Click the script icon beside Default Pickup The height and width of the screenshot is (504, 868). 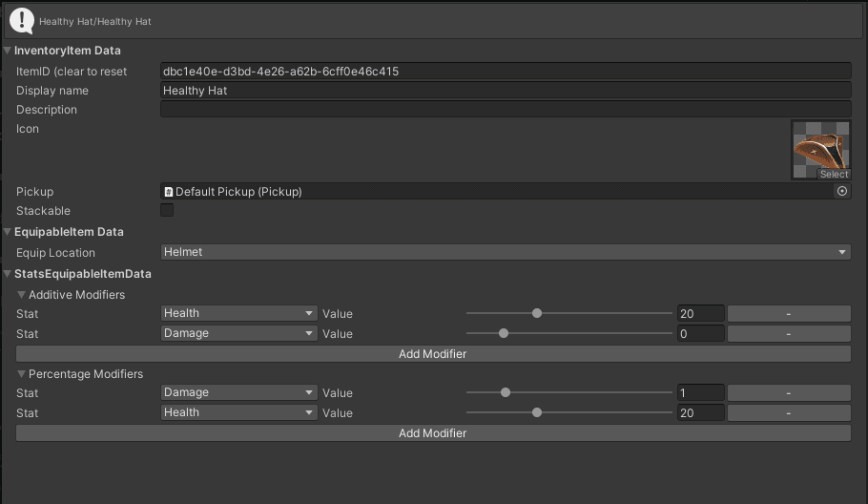pyautogui.click(x=168, y=192)
